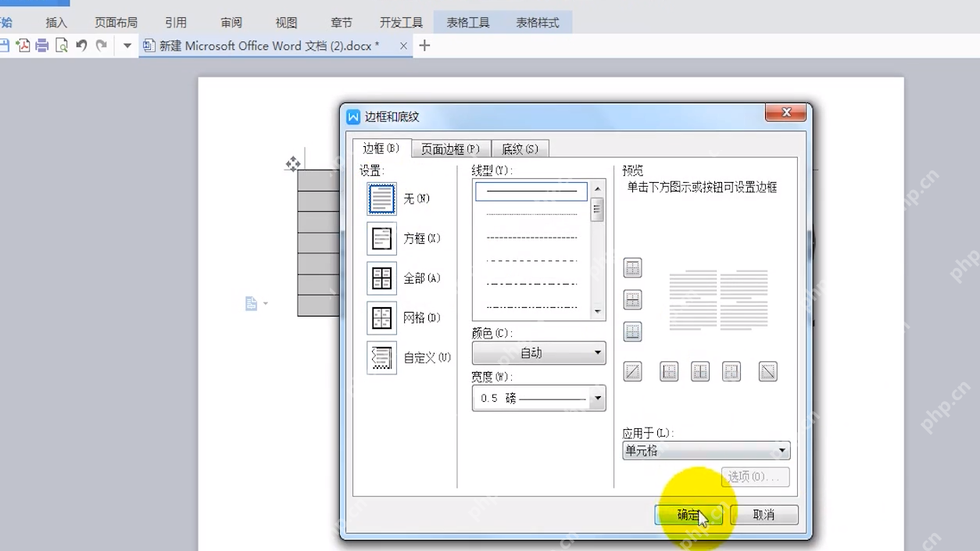This screenshot has height=551, width=980.
Task: Select the dash-dot line style, fifth in list
Action: [531, 284]
